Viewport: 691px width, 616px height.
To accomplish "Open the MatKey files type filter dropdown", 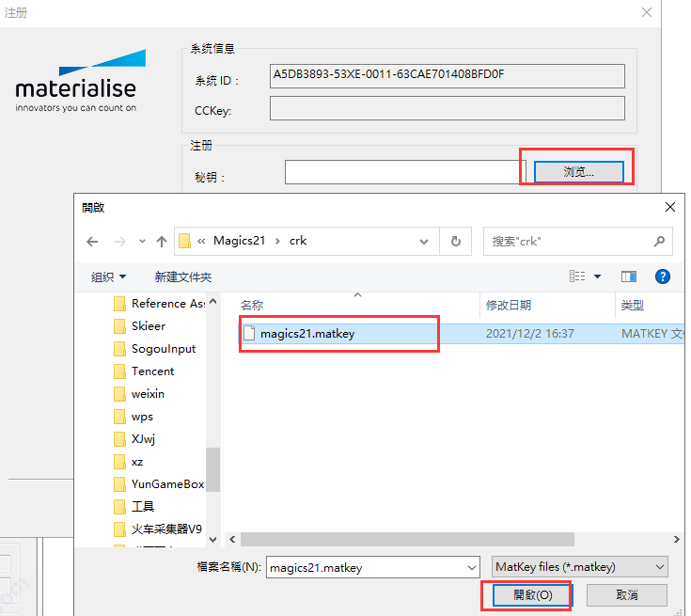I will pos(579,567).
